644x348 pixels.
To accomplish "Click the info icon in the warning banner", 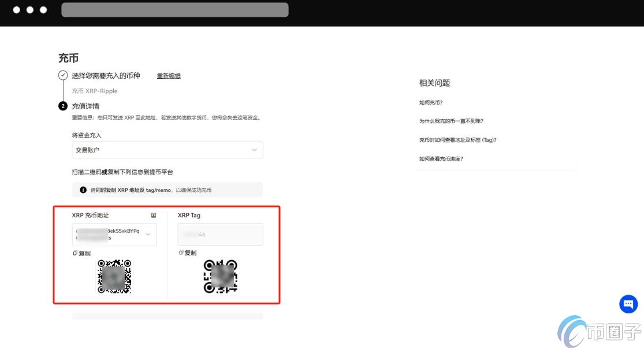I will tap(83, 190).
